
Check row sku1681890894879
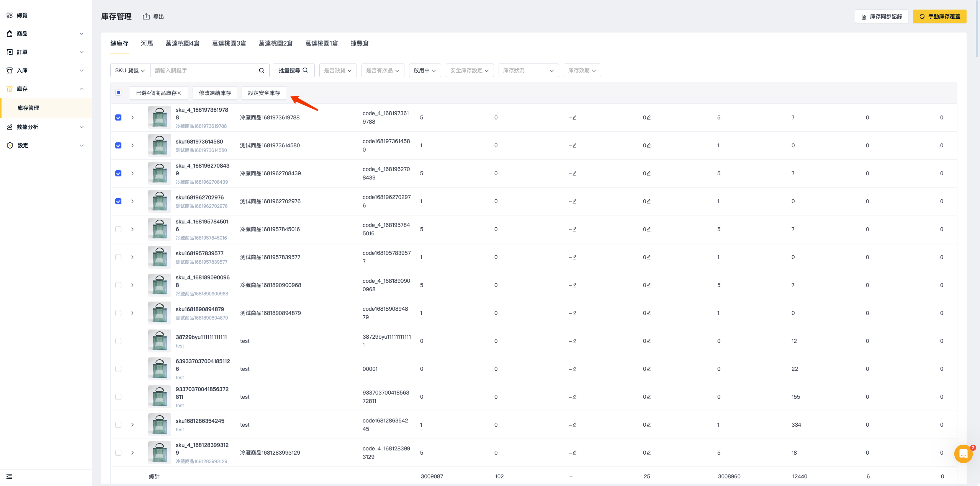pyautogui.click(x=118, y=313)
